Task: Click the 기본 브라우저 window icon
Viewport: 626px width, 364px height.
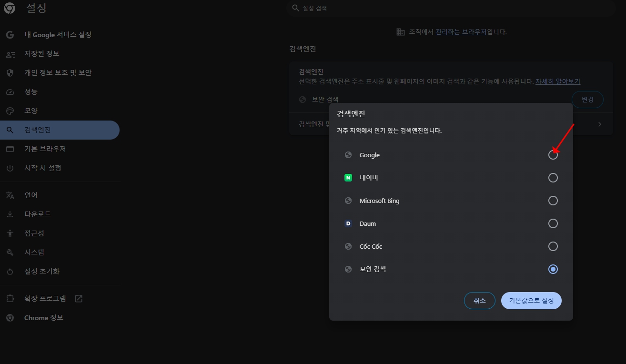Action: 10,149
